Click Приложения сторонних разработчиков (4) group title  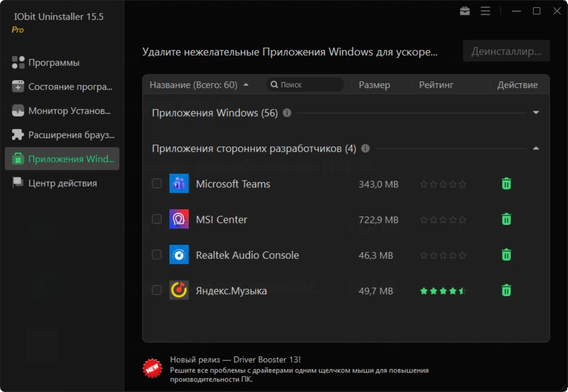point(254,149)
